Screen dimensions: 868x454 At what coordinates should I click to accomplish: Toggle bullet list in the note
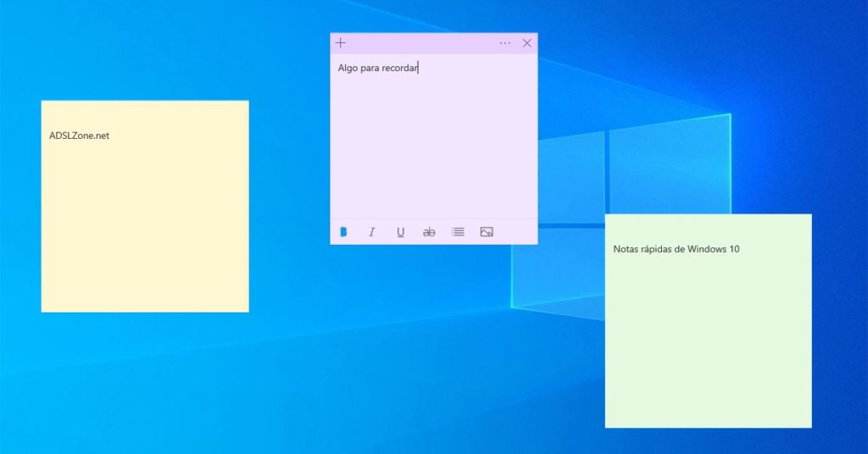[x=458, y=232]
